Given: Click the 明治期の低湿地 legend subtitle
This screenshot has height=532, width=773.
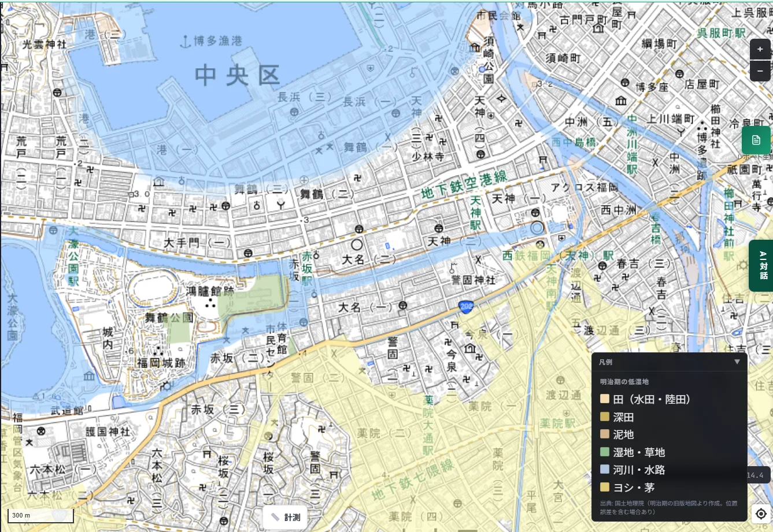Looking at the screenshot, I should point(624,382).
